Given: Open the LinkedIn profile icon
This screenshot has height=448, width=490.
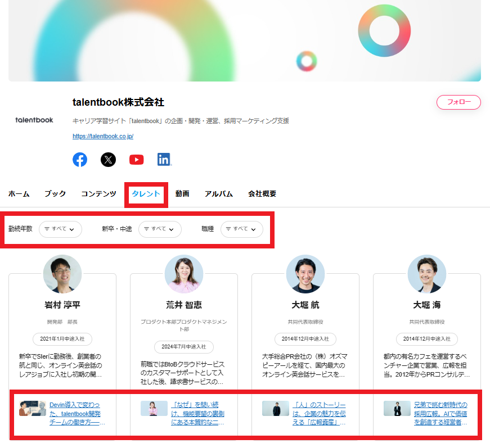Looking at the screenshot, I should (164, 160).
